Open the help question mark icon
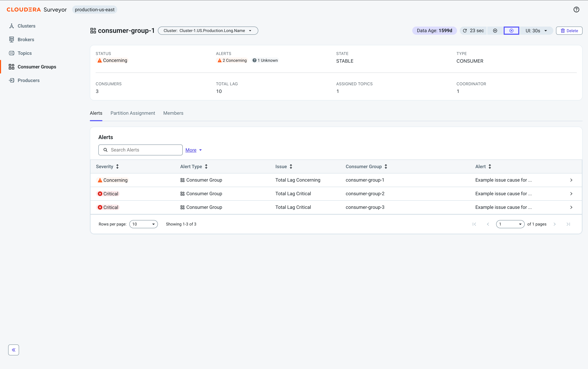This screenshot has width=588, height=369. click(x=576, y=10)
